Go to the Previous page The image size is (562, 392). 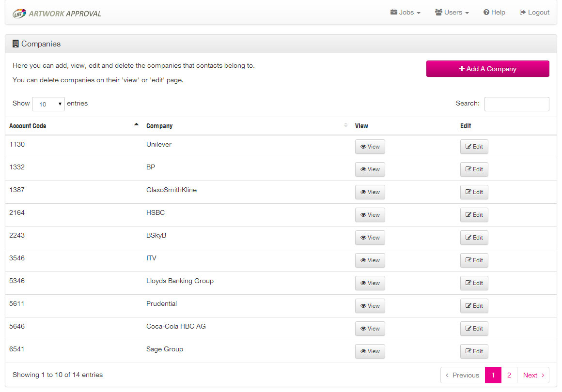coord(462,375)
